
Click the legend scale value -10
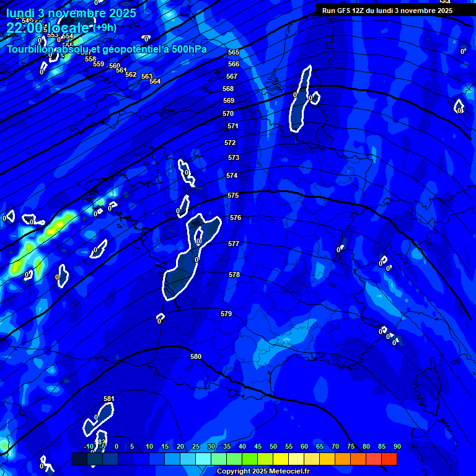click(x=89, y=446)
